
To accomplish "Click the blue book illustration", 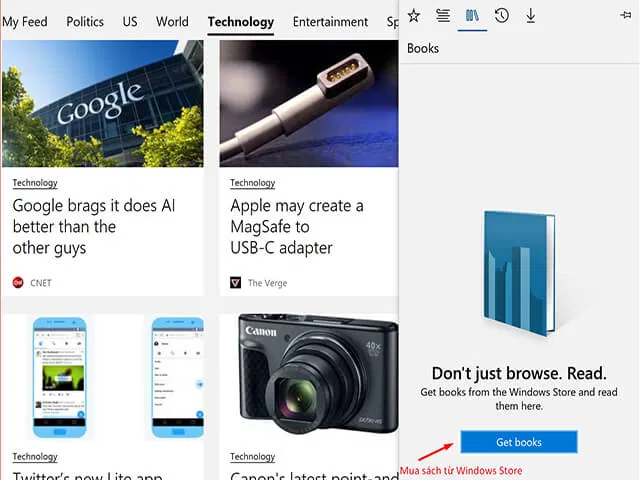I will tap(519, 273).
